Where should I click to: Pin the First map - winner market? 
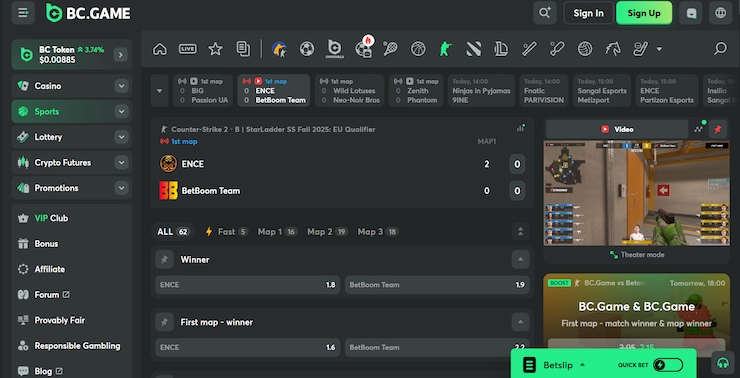click(164, 322)
